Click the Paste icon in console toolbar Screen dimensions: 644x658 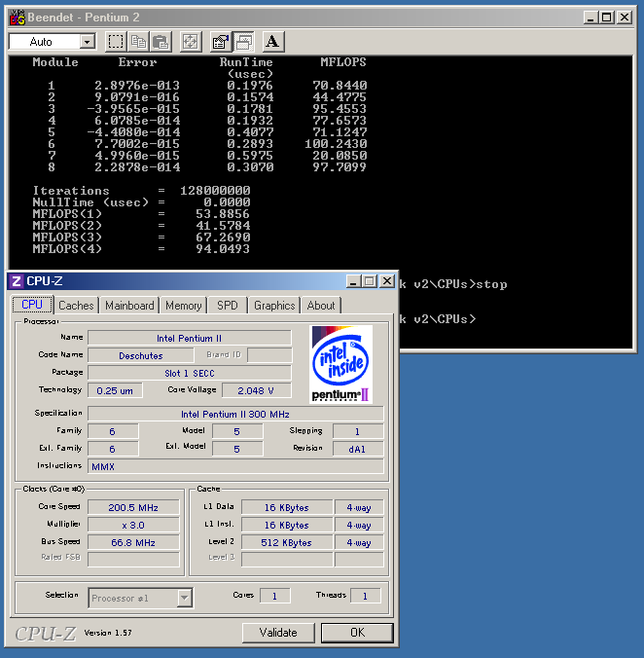(x=161, y=42)
